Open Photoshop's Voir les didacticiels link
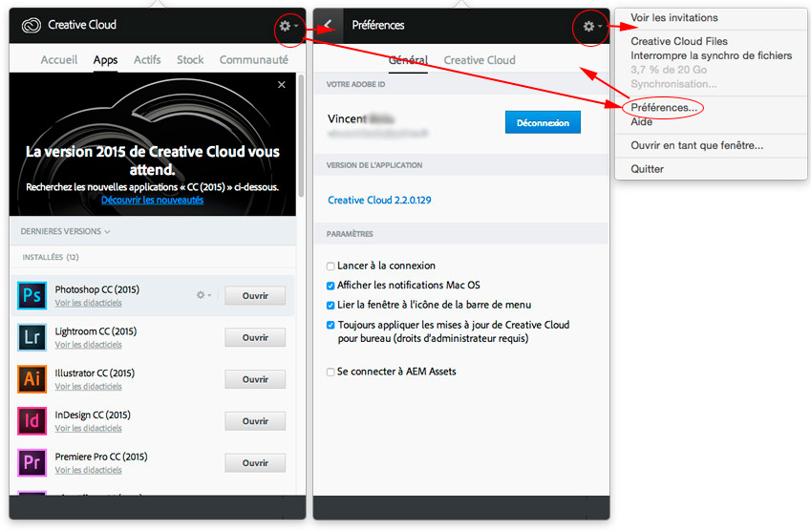This screenshot has width=811, height=532. pyautogui.click(x=89, y=303)
